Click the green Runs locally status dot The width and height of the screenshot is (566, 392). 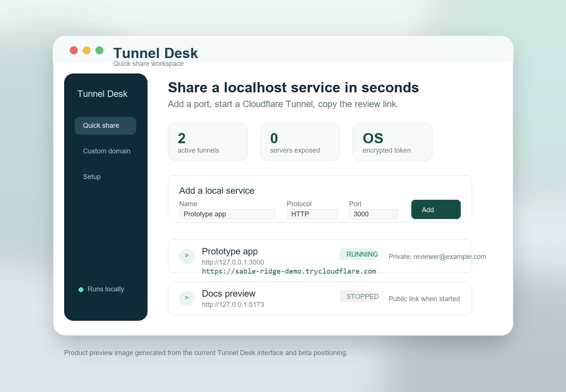pos(81,289)
